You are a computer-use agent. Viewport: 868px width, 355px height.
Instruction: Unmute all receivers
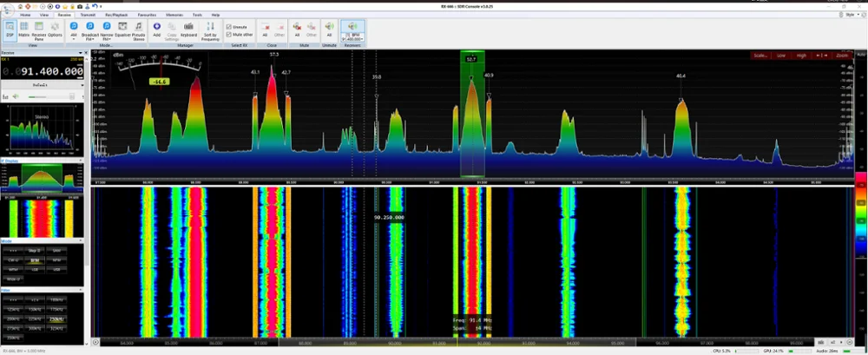pyautogui.click(x=329, y=30)
